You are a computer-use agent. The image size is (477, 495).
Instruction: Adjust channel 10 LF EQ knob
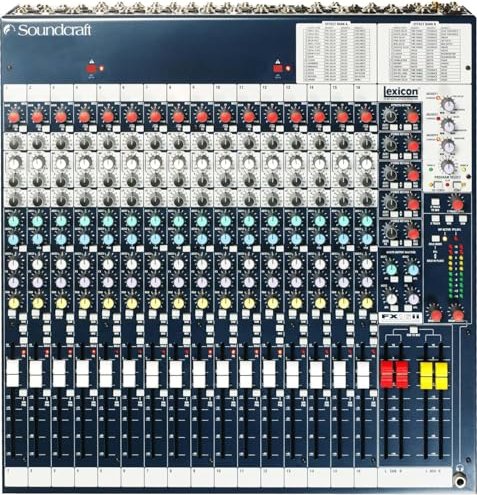(x=225, y=201)
